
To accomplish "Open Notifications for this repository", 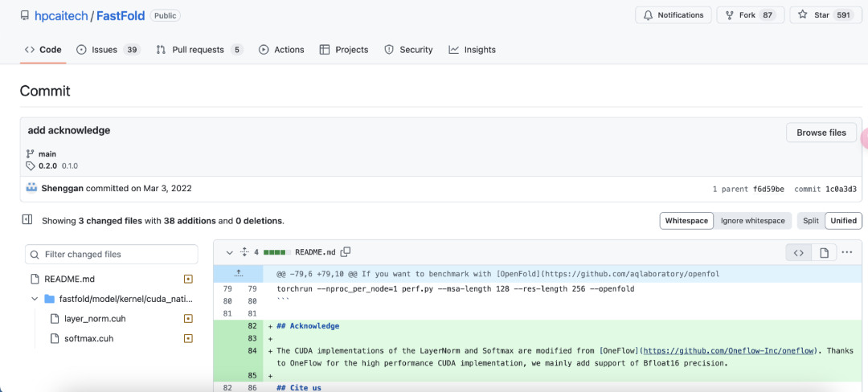I will click(x=673, y=15).
